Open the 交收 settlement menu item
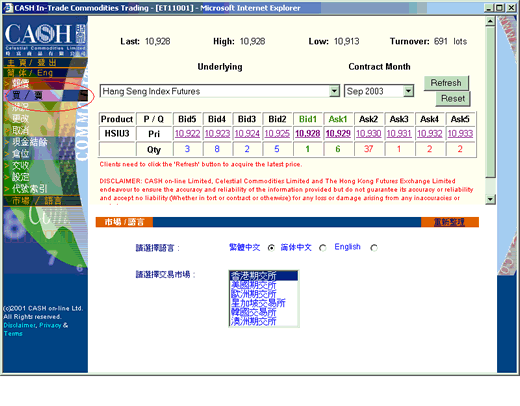 (x=21, y=165)
